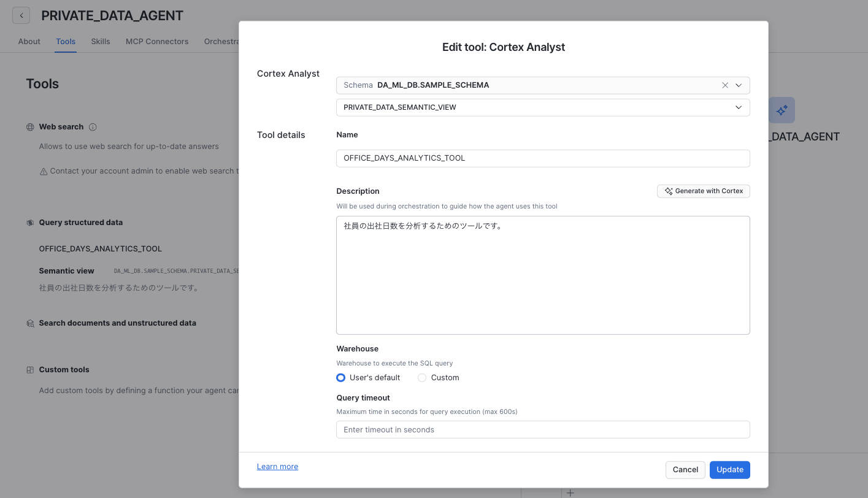The height and width of the screenshot is (498, 868).
Task: Click the Cortex Analyst section label
Action: pyautogui.click(x=288, y=74)
